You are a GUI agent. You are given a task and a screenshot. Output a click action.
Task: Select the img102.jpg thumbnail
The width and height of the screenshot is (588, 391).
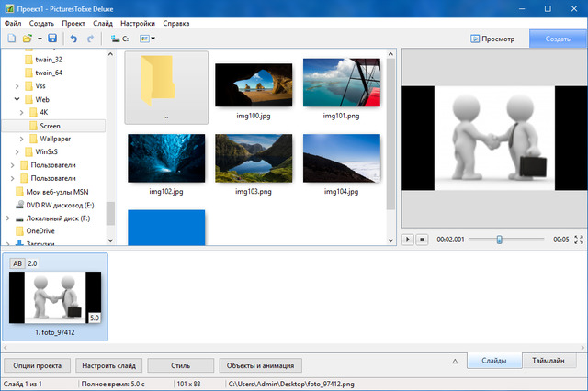point(166,158)
